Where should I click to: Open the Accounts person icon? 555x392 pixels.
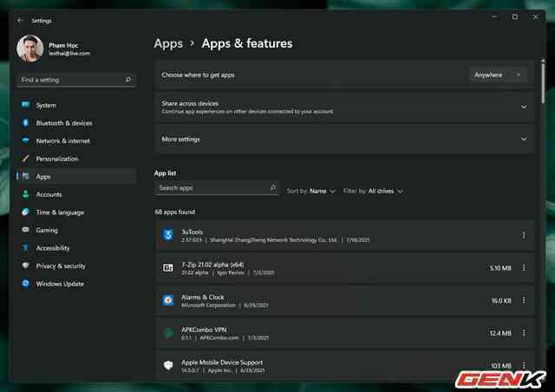pyautogui.click(x=25, y=194)
